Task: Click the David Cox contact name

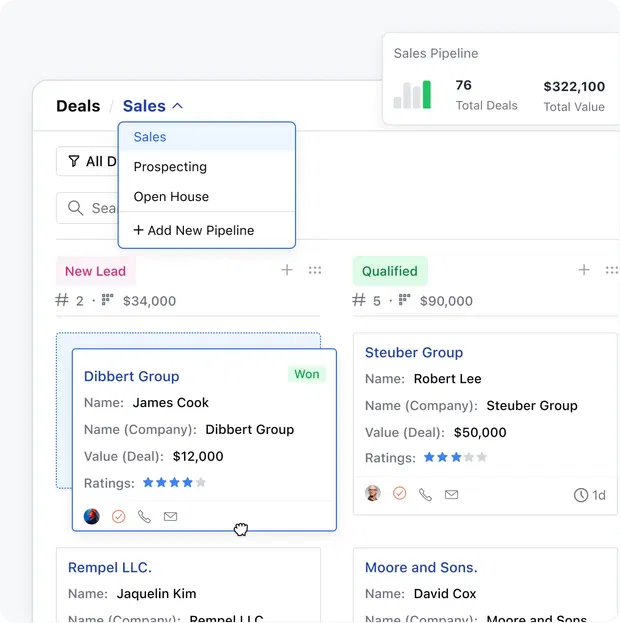Action: coord(445,594)
